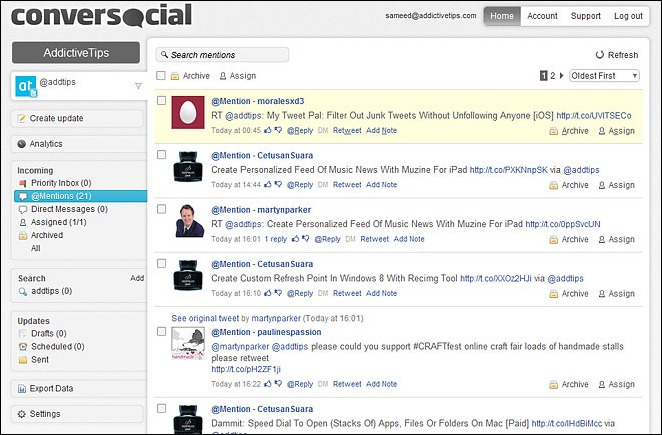Click the conversocial logo
The width and height of the screenshot is (662, 435).
pos(101,15)
